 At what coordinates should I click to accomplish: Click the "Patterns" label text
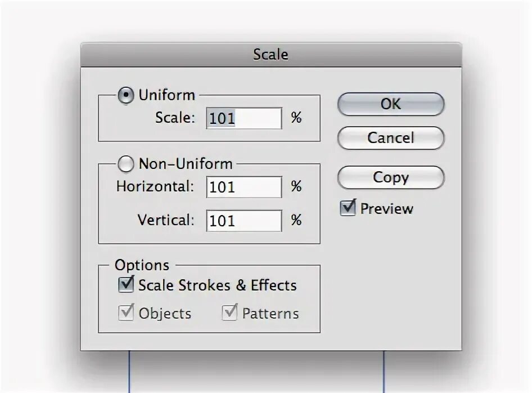coord(270,314)
